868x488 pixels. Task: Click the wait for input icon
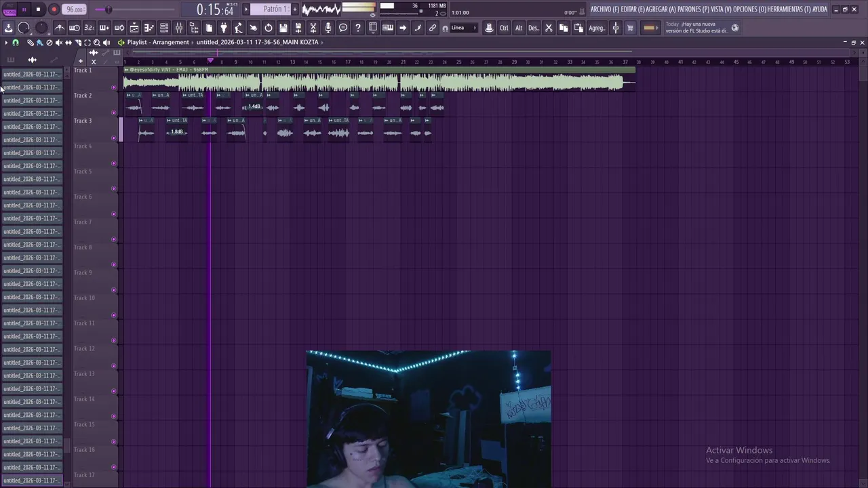pos(75,28)
